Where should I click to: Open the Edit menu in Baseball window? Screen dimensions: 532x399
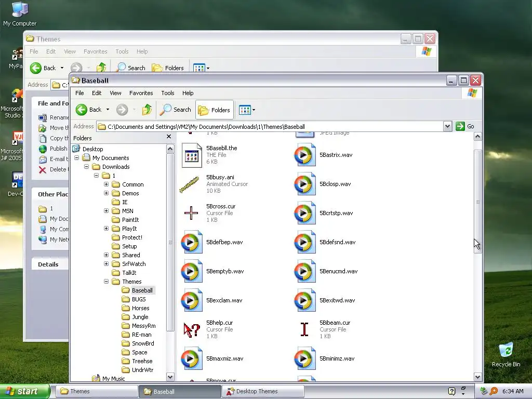(x=97, y=93)
